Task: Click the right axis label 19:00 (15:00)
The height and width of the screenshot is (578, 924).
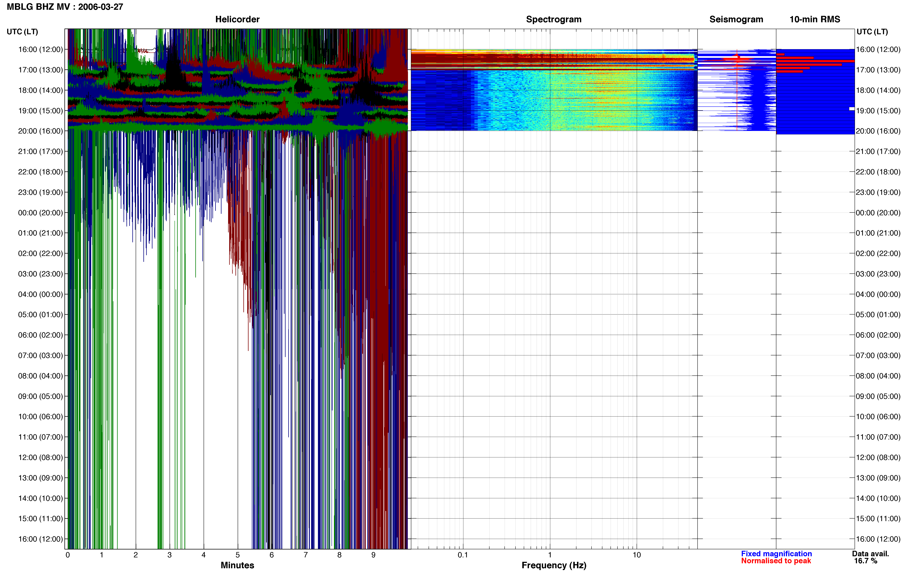Action: (x=878, y=110)
